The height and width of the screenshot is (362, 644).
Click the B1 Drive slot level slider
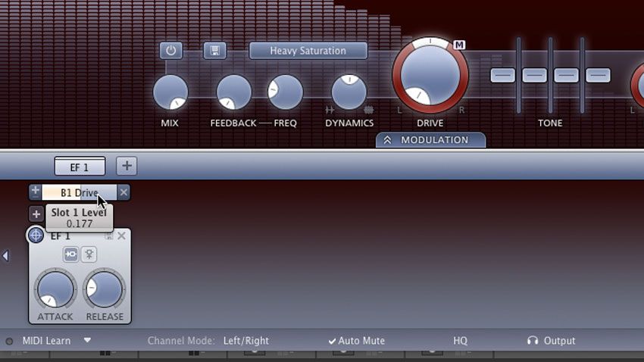tap(80, 192)
